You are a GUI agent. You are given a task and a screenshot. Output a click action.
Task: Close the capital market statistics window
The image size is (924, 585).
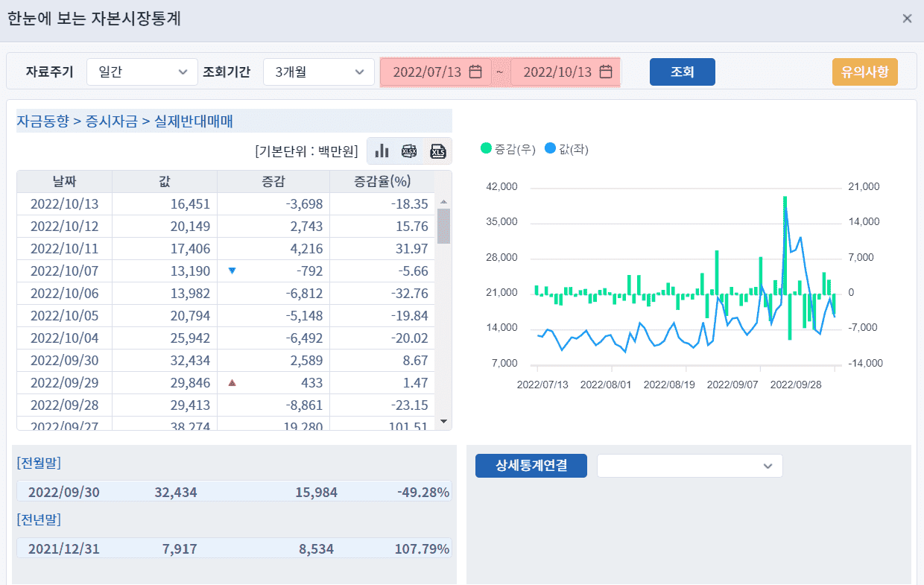907,19
